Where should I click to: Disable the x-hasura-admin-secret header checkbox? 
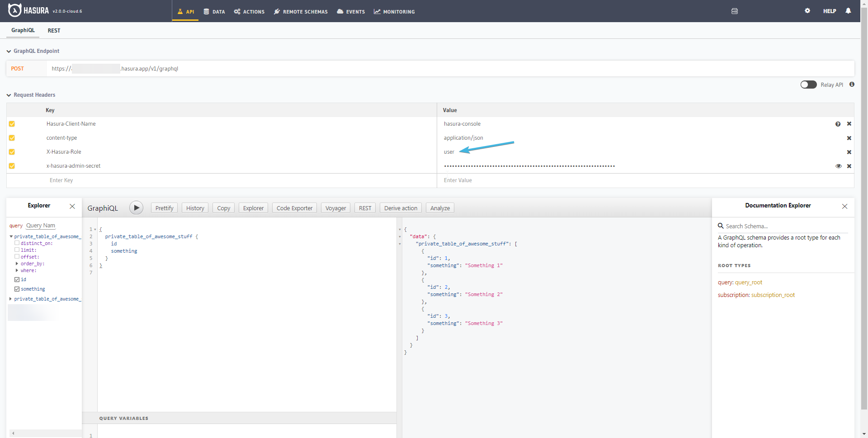point(12,166)
